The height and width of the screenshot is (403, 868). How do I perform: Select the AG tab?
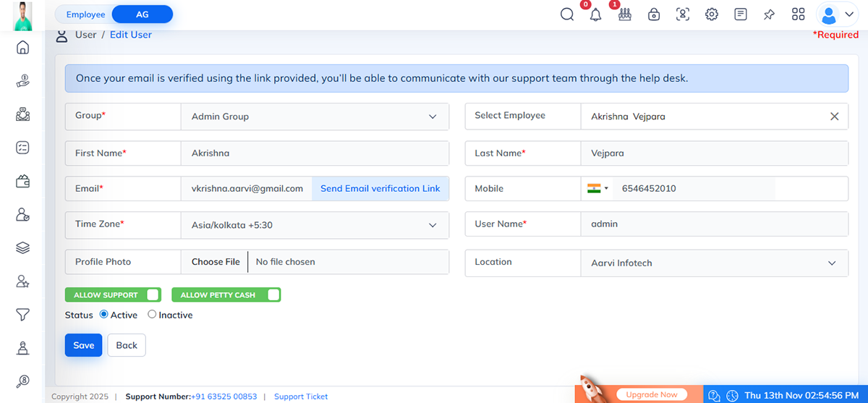pyautogui.click(x=142, y=14)
